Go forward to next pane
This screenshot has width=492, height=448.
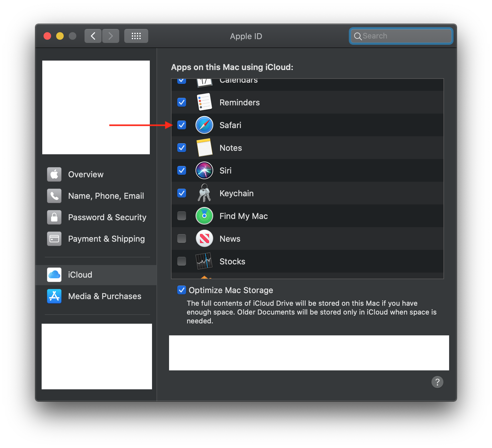[111, 36]
